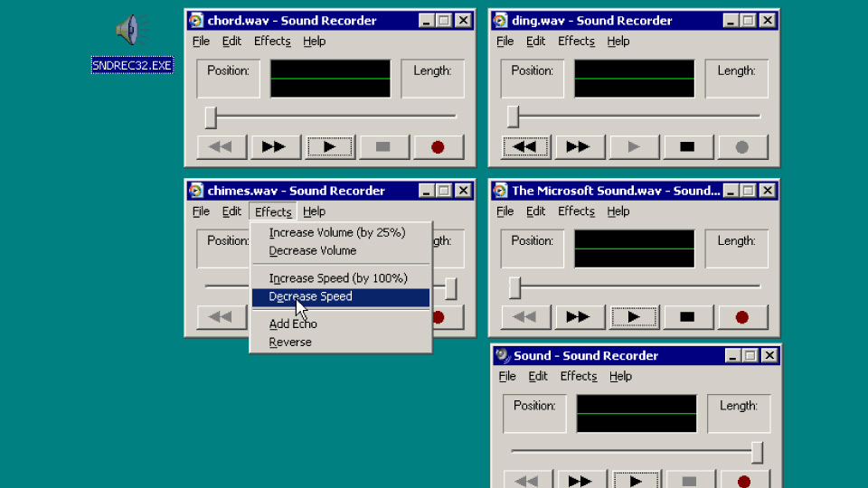Click chimes.wav title bar application icon
Image resolution: width=868 pixels, height=488 pixels.
(195, 191)
